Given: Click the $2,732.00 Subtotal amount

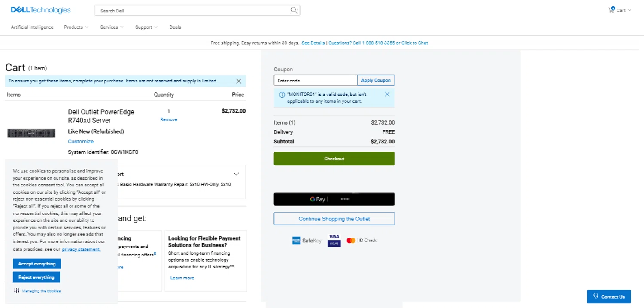Looking at the screenshot, I should point(383,141).
